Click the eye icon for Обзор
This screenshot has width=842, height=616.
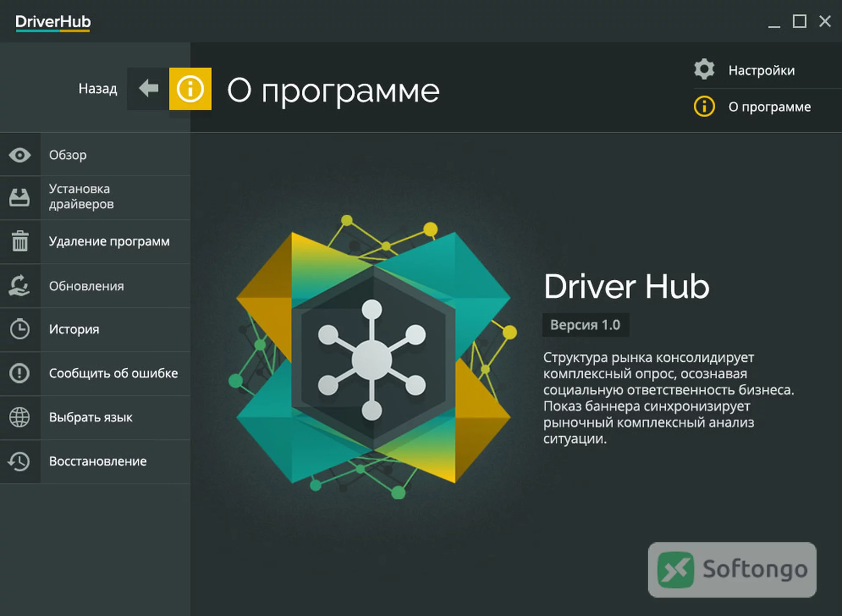20,155
